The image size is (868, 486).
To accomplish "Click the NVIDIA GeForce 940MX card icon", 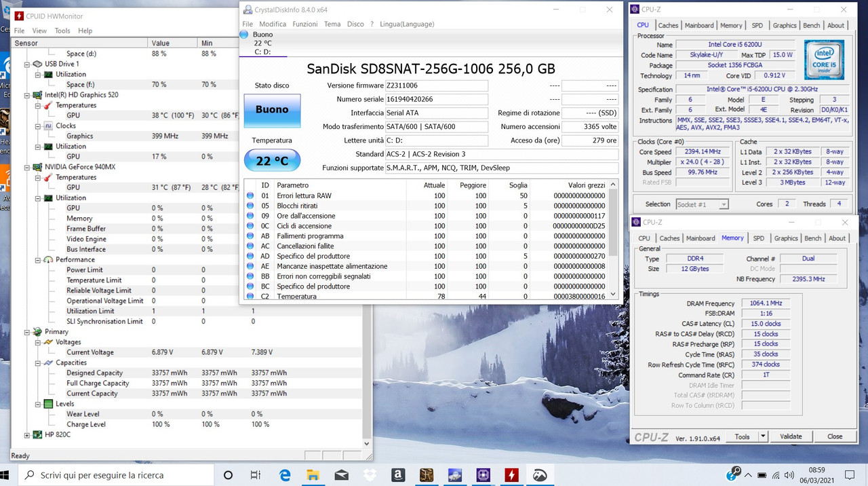I will (37, 167).
